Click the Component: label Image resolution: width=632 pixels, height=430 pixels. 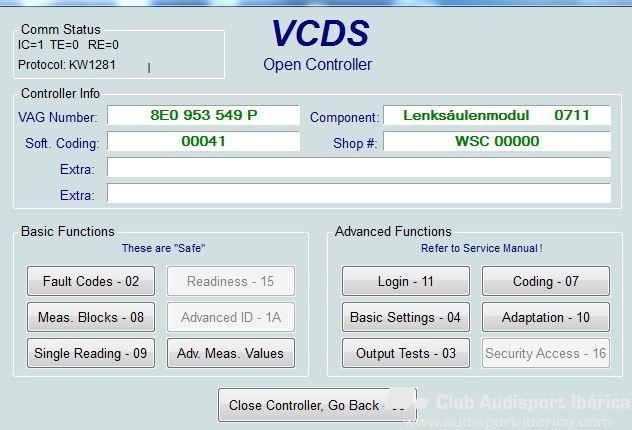click(345, 117)
